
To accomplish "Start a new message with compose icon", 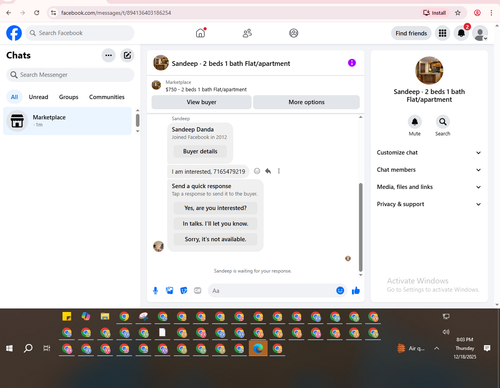I will click(127, 55).
